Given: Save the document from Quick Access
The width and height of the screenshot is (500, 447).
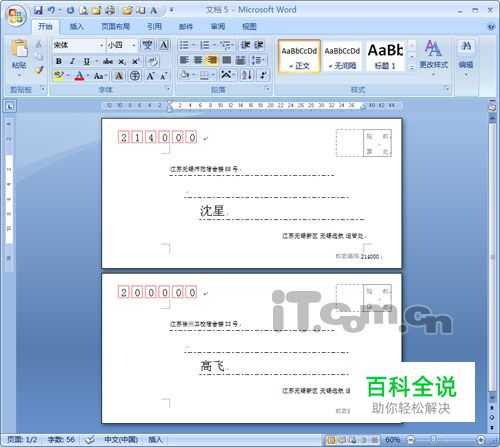Looking at the screenshot, I should 38,10.
